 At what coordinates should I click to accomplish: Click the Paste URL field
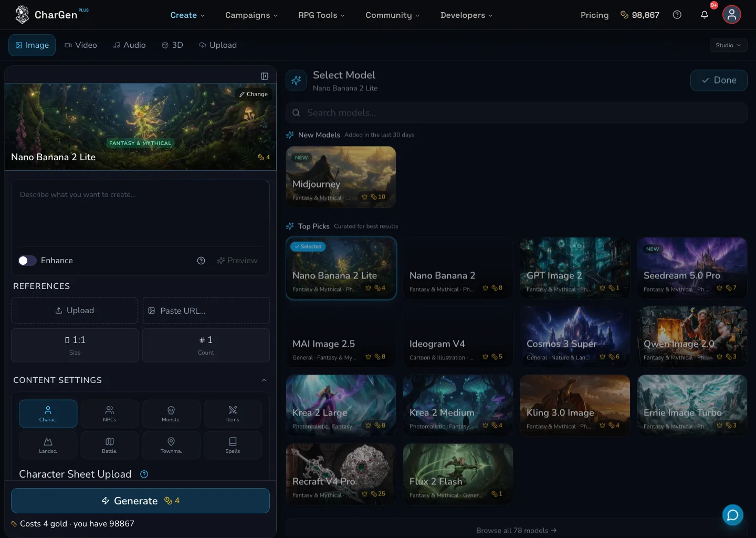pyautogui.click(x=206, y=311)
